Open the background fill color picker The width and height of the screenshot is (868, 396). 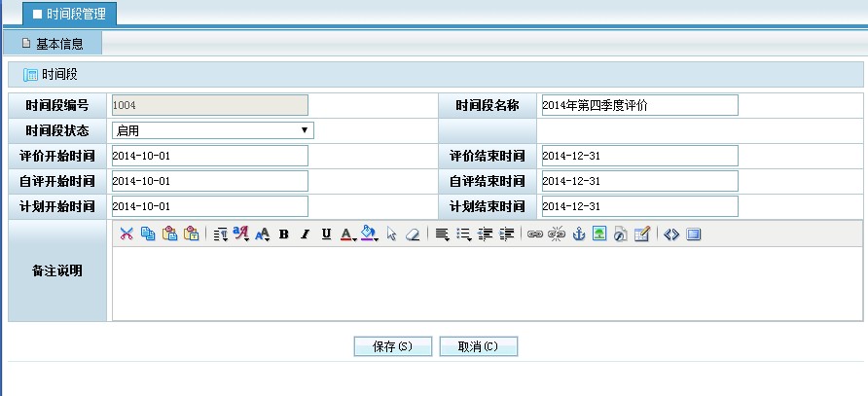tap(369, 234)
